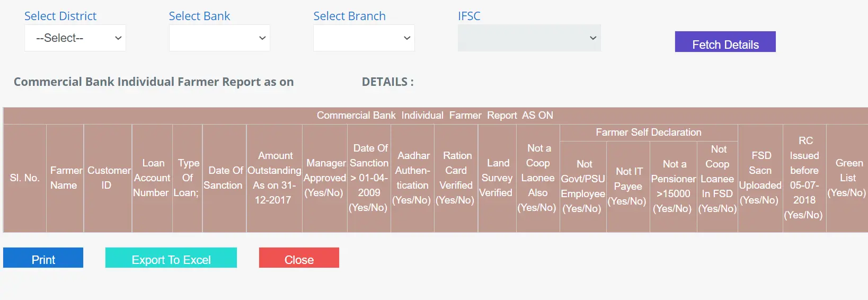868x300 pixels.
Task: Click the Customer ID column header
Action: pyautogui.click(x=108, y=178)
